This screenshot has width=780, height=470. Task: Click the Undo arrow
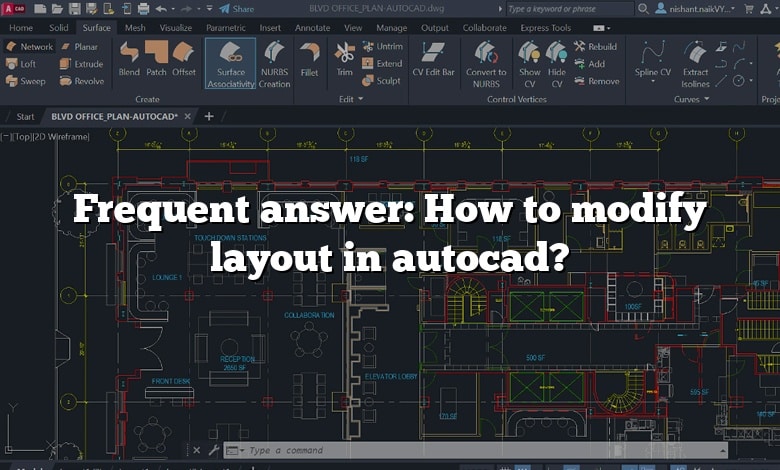click(161, 8)
